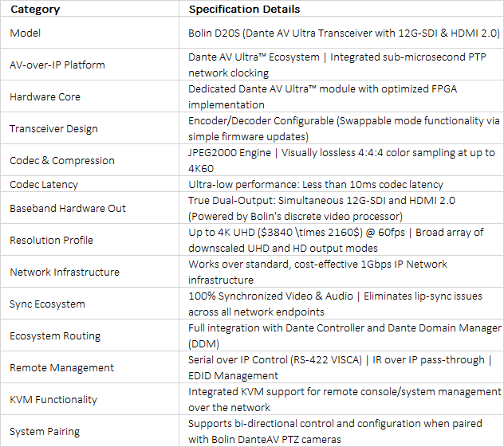This screenshot has width=504, height=447.
Task: Click the Sync Ecosystem row label
Action: pos(47,304)
